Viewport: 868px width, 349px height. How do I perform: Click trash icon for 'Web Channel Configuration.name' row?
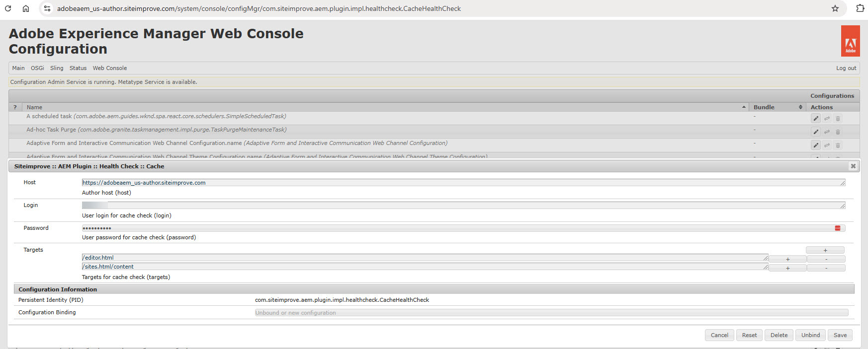pos(838,145)
